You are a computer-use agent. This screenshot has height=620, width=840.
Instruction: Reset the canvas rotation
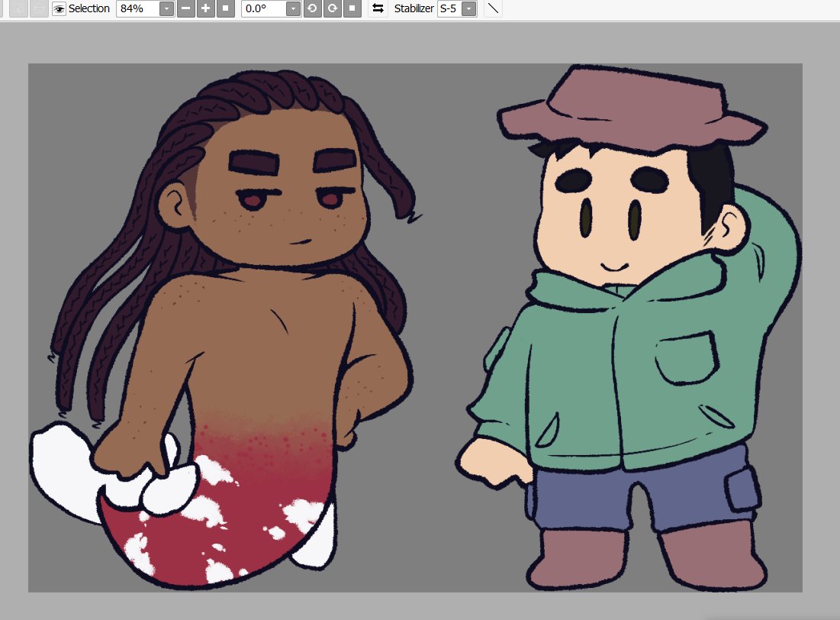tap(352, 8)
